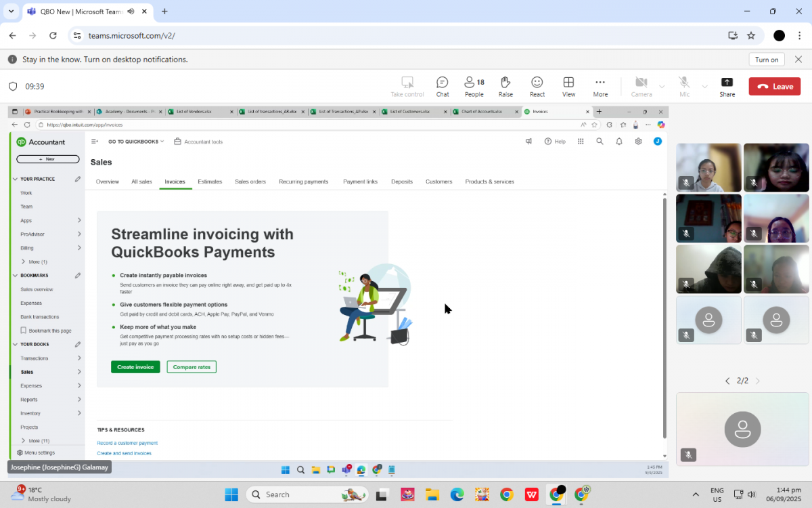The image size is (812, 508).
Task: Change layout with the View icon
Action: tap(568, 86)
